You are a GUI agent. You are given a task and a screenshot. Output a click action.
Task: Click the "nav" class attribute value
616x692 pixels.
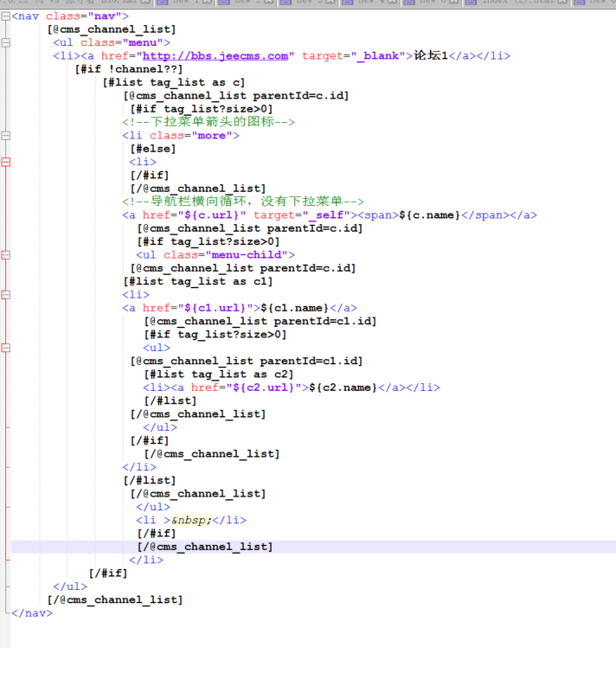(x=105, y=16)
